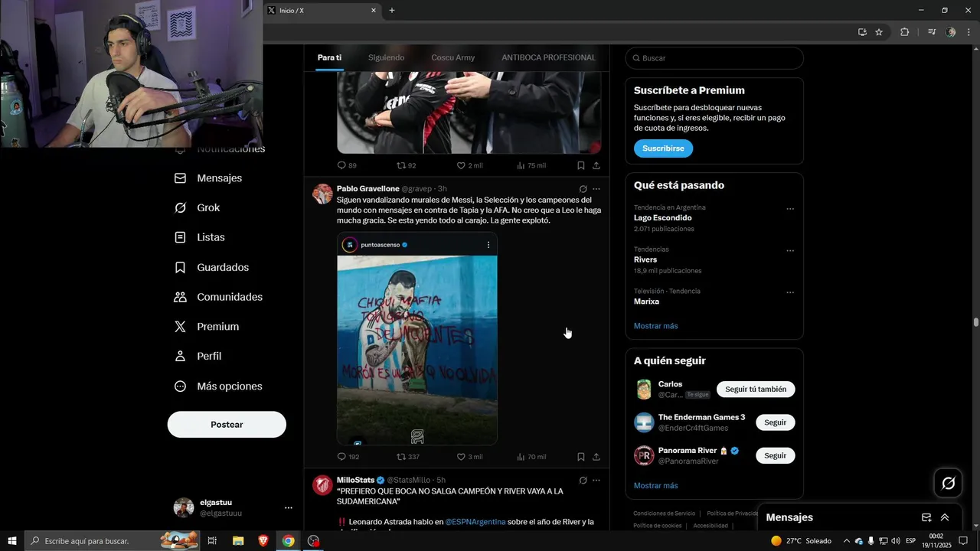Open MilloStats profile avatar
This screenshot has width=980, height=551.
click(322, 485)
